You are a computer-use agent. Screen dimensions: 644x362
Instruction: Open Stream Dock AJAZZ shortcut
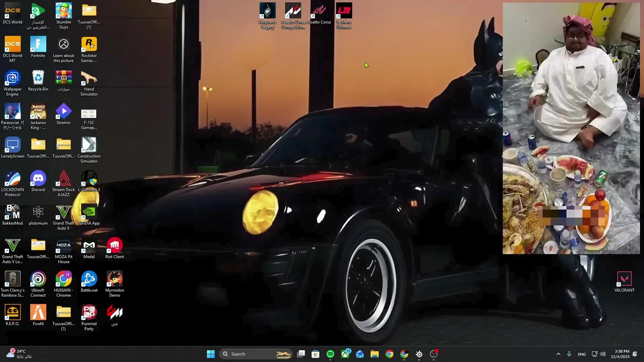pos(63,184)
